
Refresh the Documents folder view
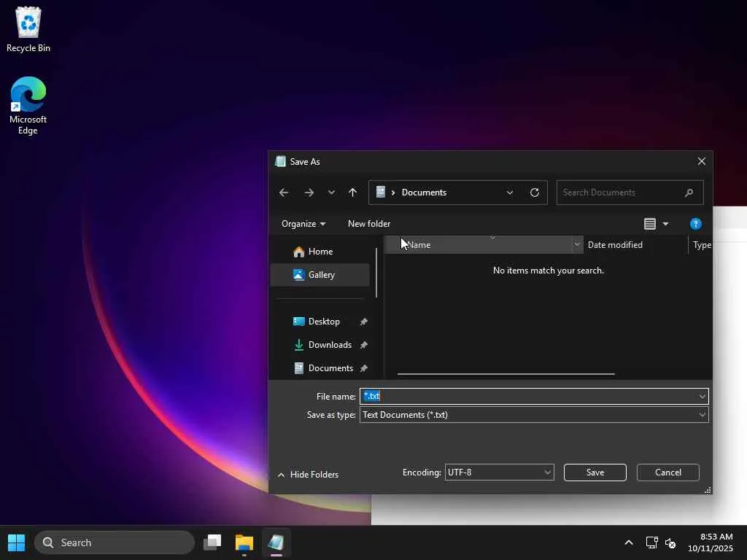coord(535,192)
